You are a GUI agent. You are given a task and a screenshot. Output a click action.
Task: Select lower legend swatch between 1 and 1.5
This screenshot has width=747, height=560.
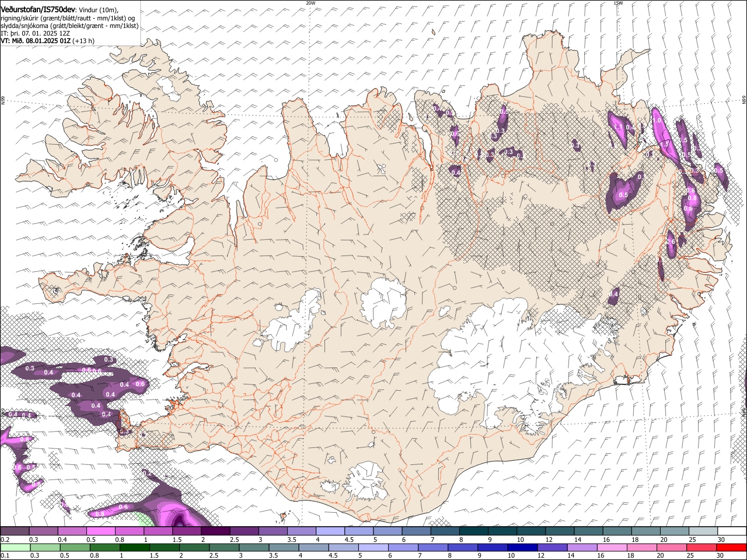pyautogui.click(x=134, y=548)
